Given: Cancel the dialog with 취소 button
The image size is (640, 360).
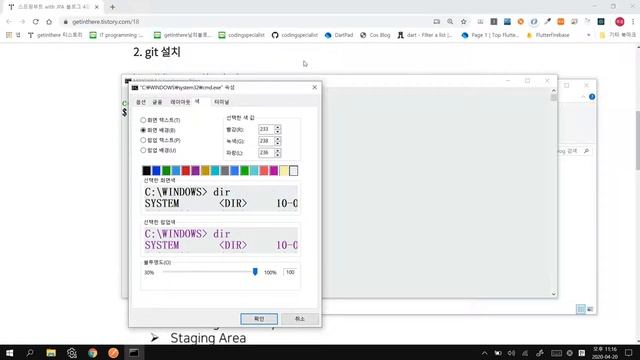Looking at the screenshot, I should tap(300, 319).
